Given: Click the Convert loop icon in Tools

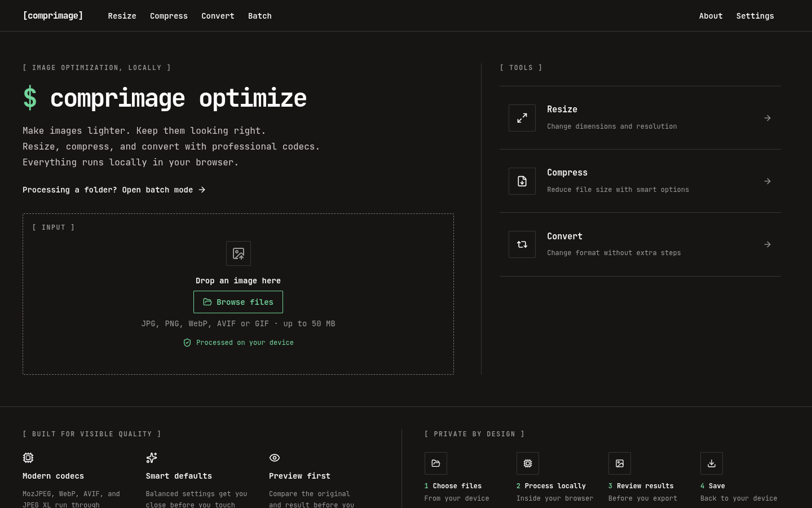Looking at the screenshot, I should point(522,244).
